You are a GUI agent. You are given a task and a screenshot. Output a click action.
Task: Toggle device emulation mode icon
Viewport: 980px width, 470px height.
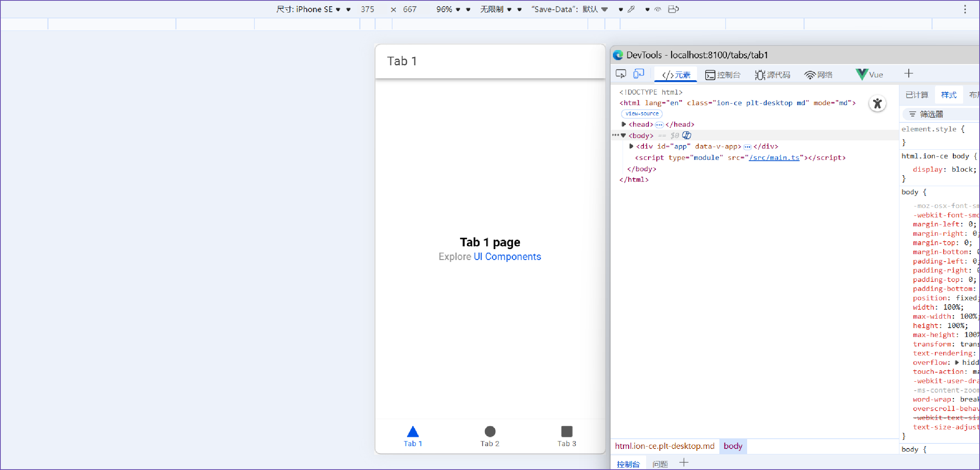[639, 74]
